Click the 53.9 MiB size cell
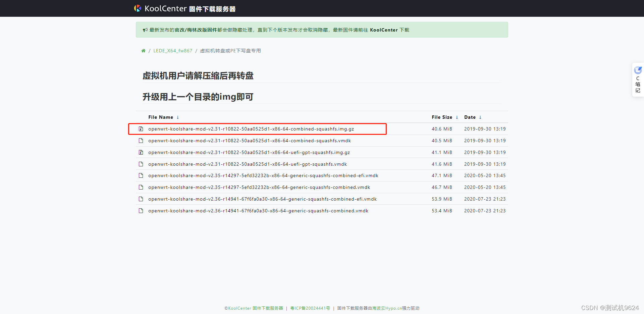Screen dimensions: 644x314 tap(442, 199)
